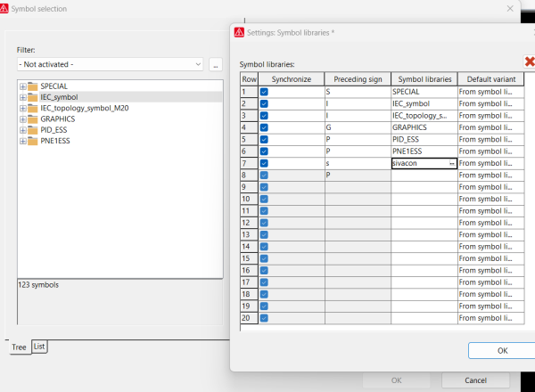This screenshot has height=392, width=535.
Task: Toggle Synchronize checkbox for GRAPHICS row
Action: tap(264, 127)
